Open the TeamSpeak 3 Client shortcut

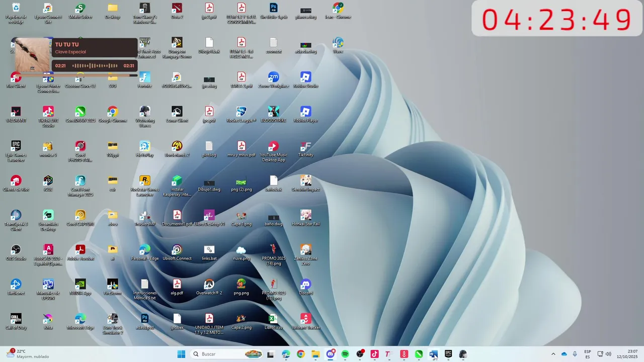tap(16, 220)
